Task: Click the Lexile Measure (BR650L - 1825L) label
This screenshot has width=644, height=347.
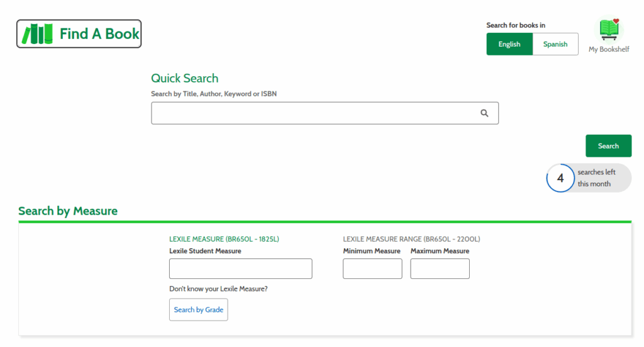Action: [224, 239]
